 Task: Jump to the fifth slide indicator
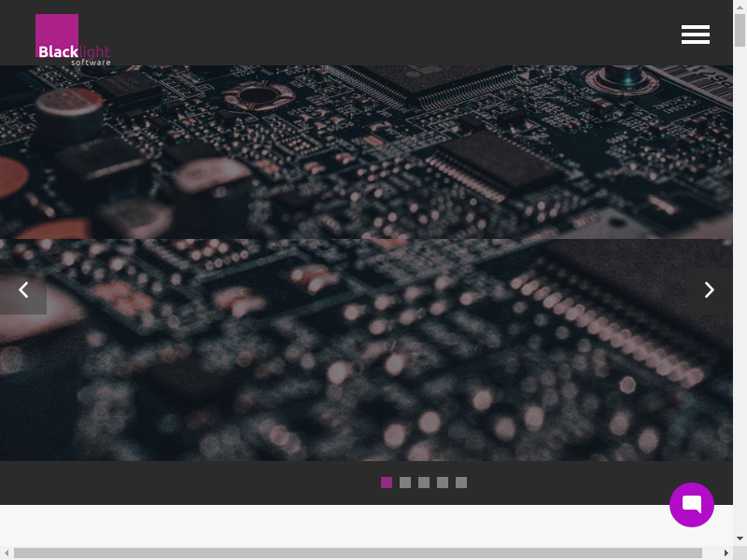click(461, 483)
